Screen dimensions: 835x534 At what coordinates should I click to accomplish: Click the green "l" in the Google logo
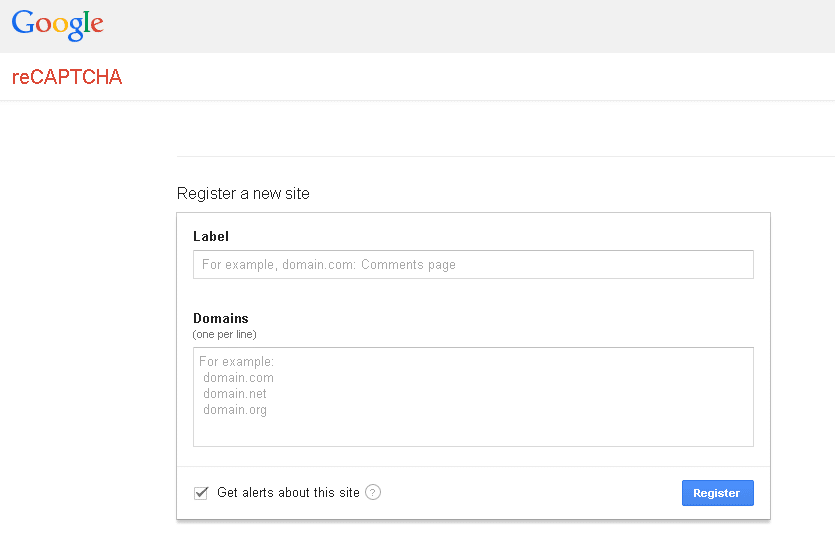[87, 23]
